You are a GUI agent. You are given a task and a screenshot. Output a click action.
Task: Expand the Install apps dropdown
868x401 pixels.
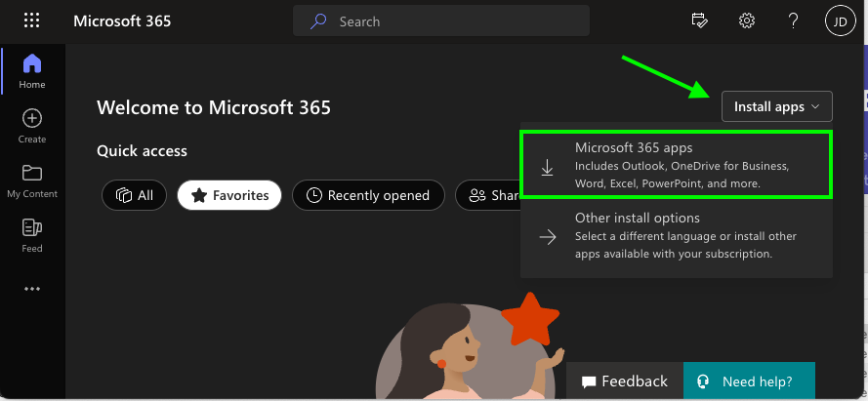pyautogui.click(x=776, y=106)
